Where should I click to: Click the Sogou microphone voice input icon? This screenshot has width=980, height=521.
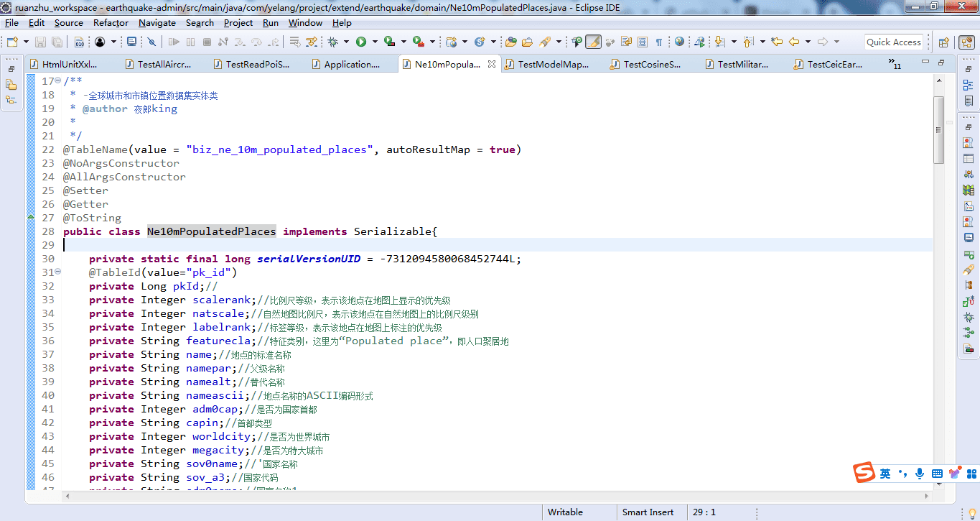tap(920, 474)
